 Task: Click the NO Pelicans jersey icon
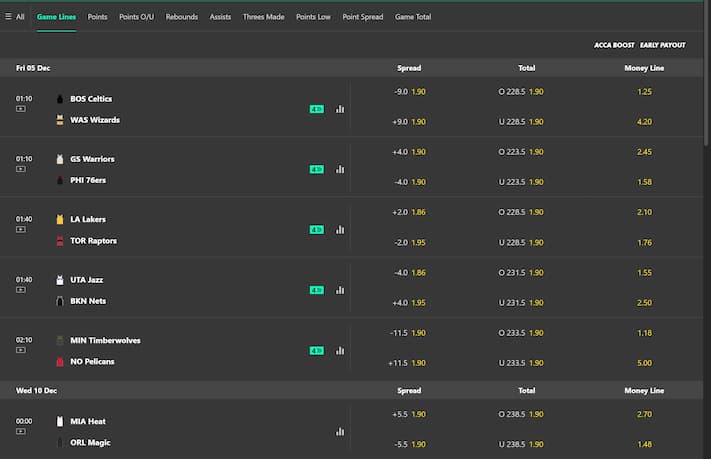pyautogui.click(x=60, y=362)
